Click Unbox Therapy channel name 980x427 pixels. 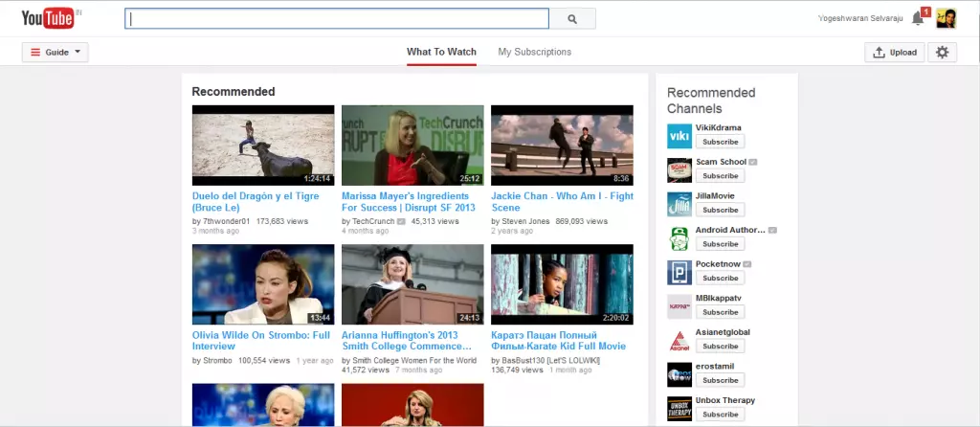point(725,400)
